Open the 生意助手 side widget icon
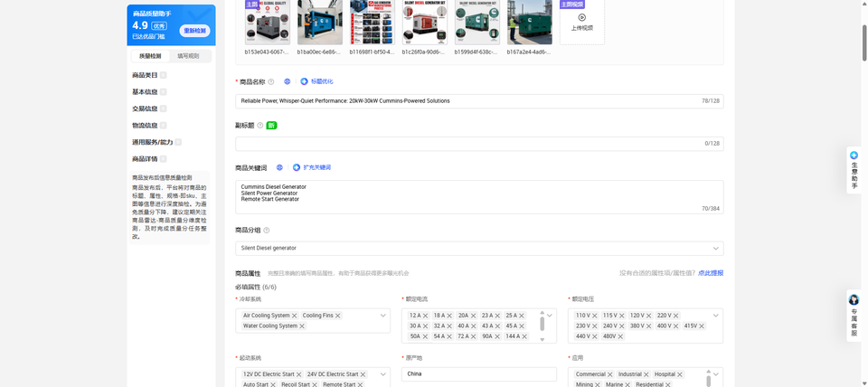 coord(854,156)
